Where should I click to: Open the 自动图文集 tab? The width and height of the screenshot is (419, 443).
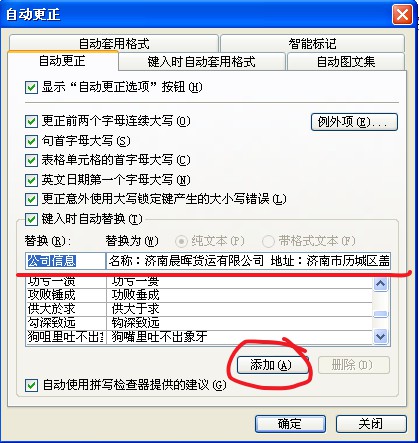346,62
